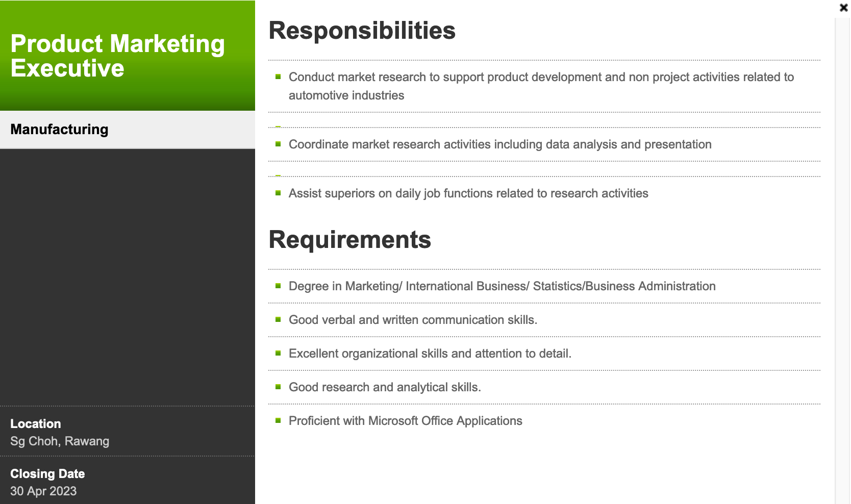The height and width of the screenshot is (504, 851).
Task: Click the Excellent organizational skills requirement text
Action: coord(430,354)
